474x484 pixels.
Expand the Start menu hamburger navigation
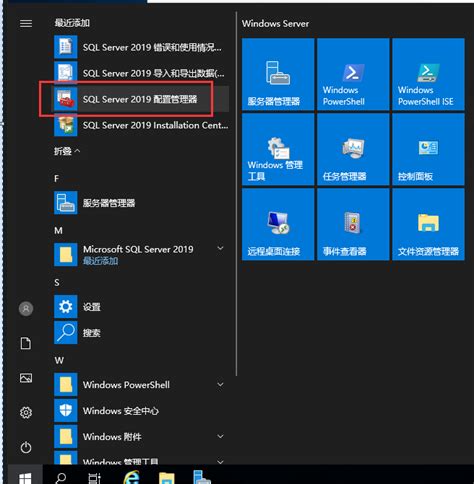(x=26, y=23)
